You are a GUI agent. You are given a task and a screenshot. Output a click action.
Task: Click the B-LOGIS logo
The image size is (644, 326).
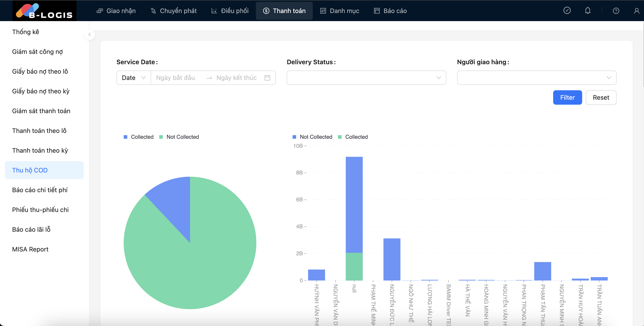[x=45, y=11]
